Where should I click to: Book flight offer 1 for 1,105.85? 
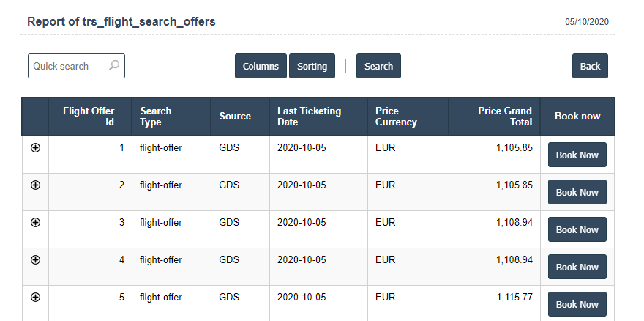[577, 155]
